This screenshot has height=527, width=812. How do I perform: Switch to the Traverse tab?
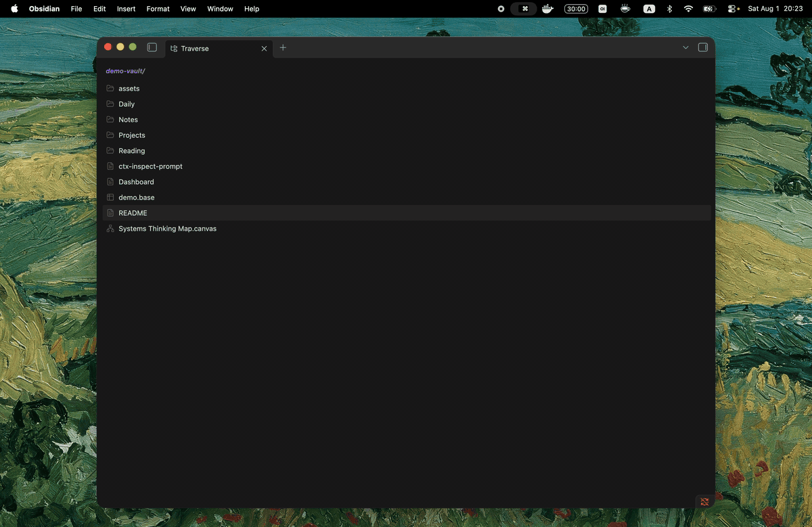coord(219,49)
